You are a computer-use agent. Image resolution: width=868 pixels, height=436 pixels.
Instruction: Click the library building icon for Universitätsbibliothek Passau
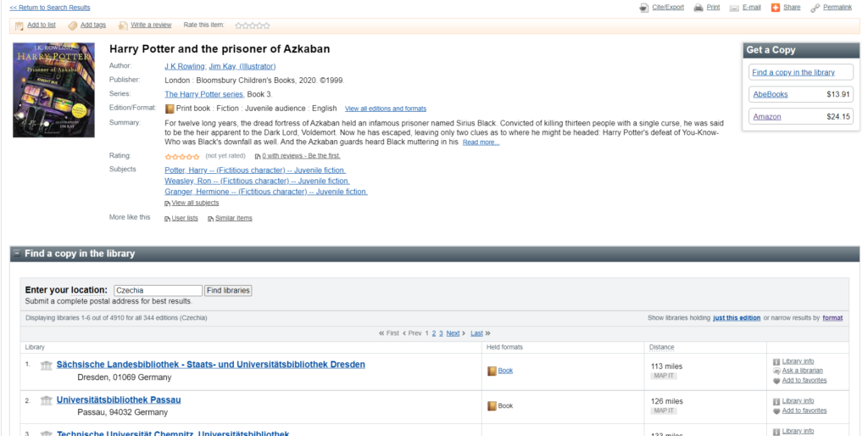(47, 400)
